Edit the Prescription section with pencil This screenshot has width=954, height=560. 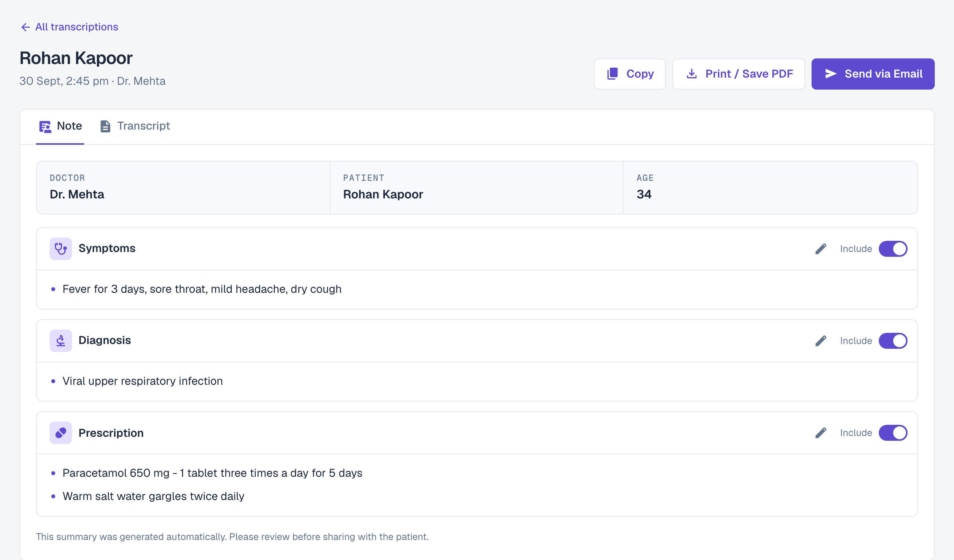[x=821, y=433]
